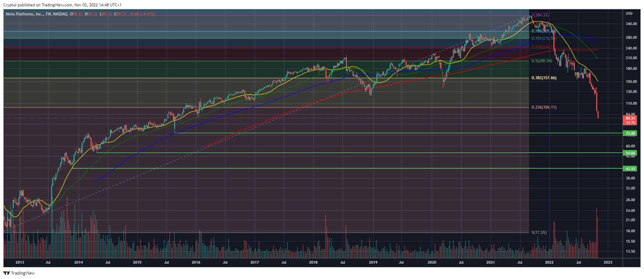Click the 2015 label on the time axis
This screenshot has width=644, height=279.
coord(137,262)
